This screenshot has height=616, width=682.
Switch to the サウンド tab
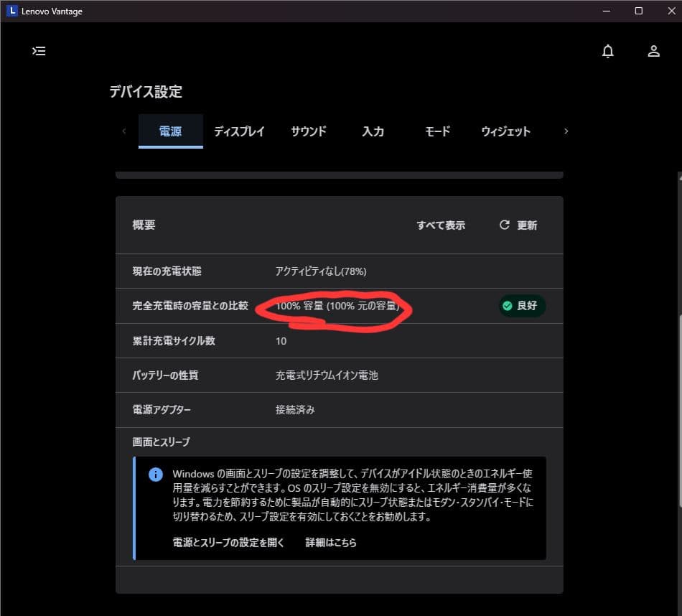309,131
